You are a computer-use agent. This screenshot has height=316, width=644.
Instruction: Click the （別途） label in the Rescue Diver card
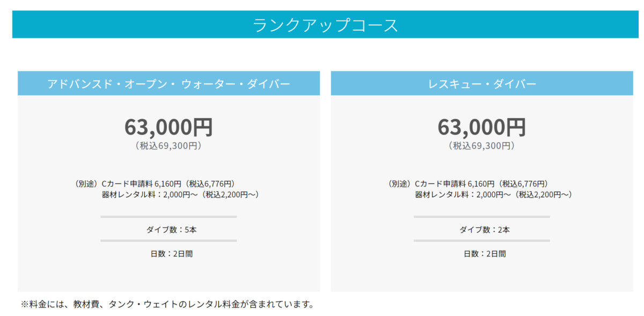coord(400,184)
